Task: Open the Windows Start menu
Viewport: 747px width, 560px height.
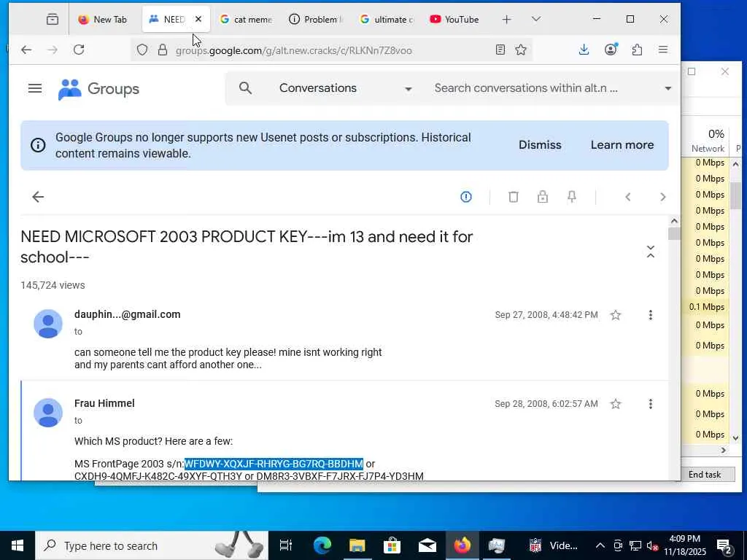Action: click(x=18, y=545)
